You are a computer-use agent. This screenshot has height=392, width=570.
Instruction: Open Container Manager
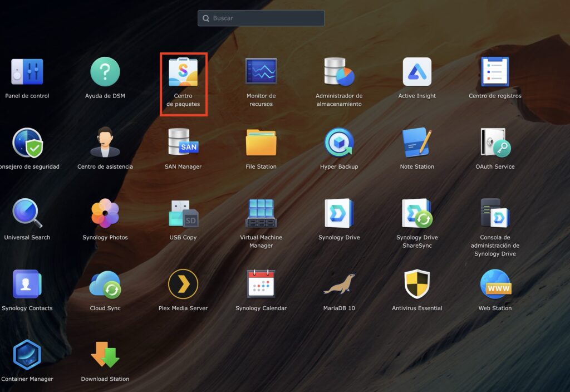(27, 355)
